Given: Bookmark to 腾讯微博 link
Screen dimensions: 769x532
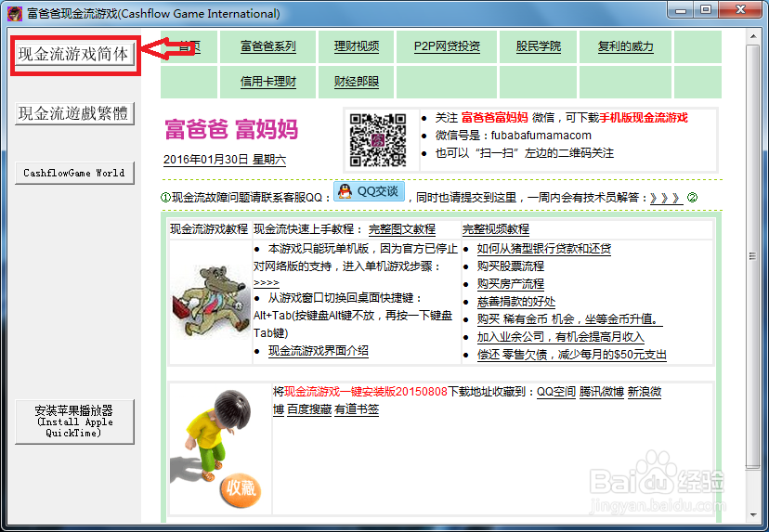Looking at the screenshot, I should [x=601, y=392].
